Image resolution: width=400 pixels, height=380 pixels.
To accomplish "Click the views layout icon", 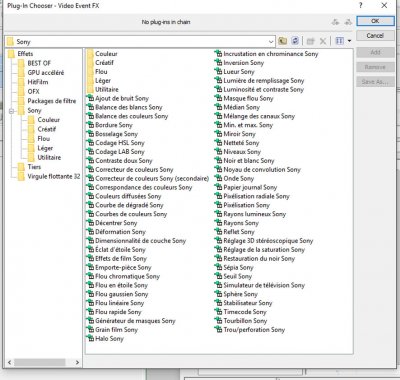I will coord(339,41).
